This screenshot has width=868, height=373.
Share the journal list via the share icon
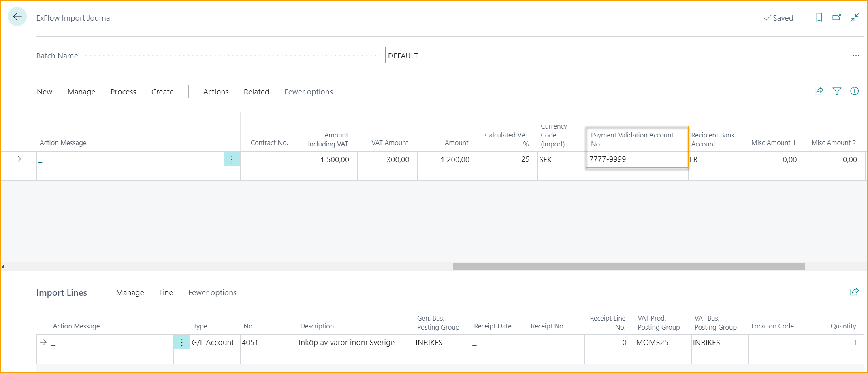[x=819, y=91]
